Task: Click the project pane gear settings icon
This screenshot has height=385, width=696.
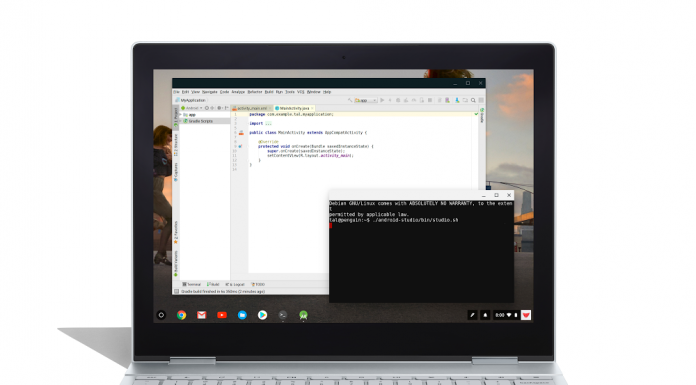Action: click(x=219, y=108)
